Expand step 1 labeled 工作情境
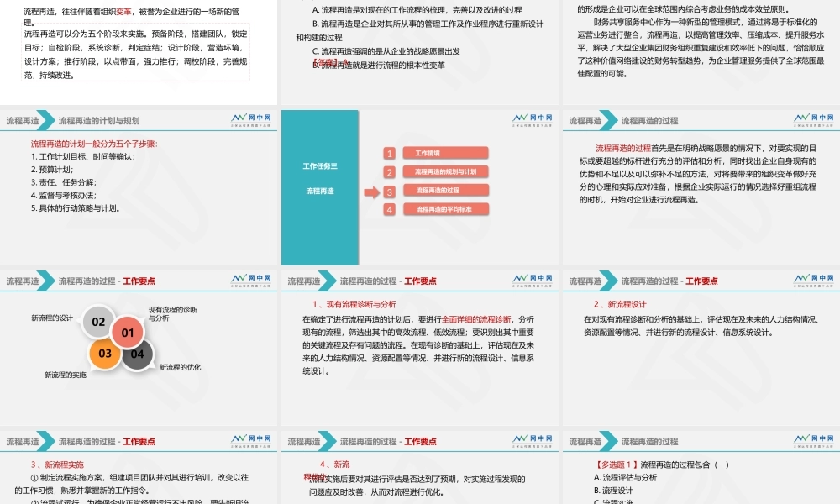 click(444, 153)
